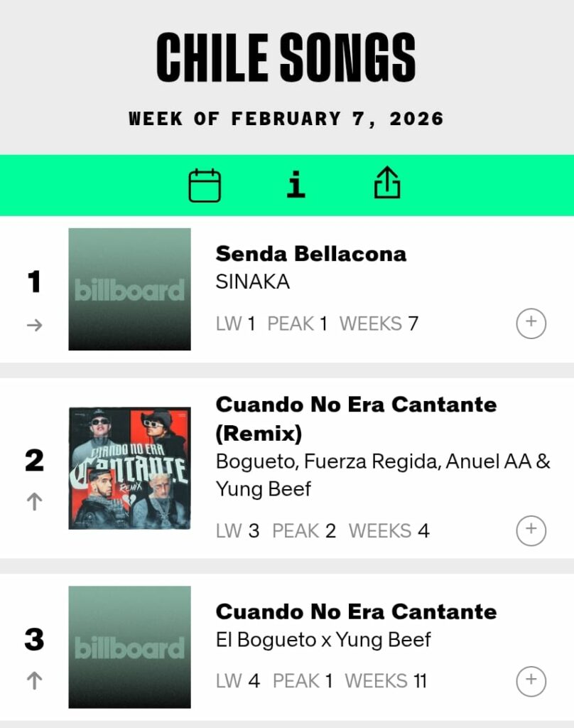Open Cuando No Era Cantante Remix cover art
574x728 pixels.
tap(129, 468)
